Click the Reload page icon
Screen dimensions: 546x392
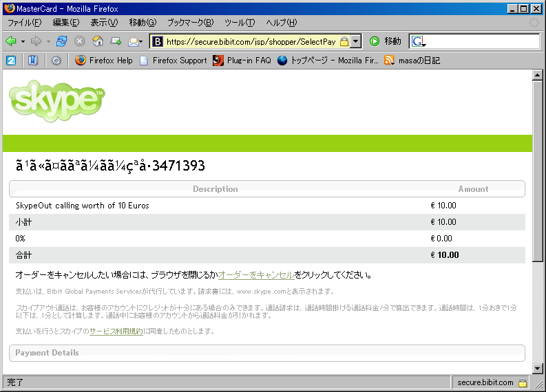[62, 41]
